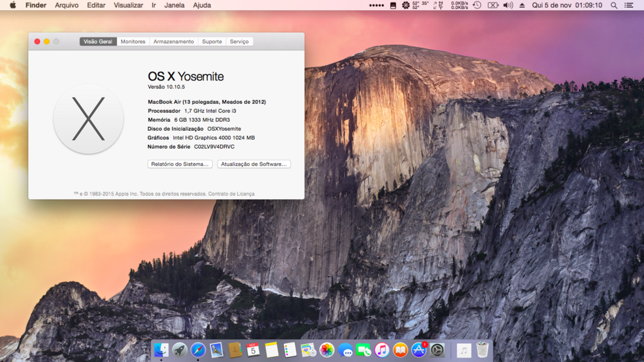Open Time Machine menu bar icon
The image size is (644, 362).
tap(477, 5)
